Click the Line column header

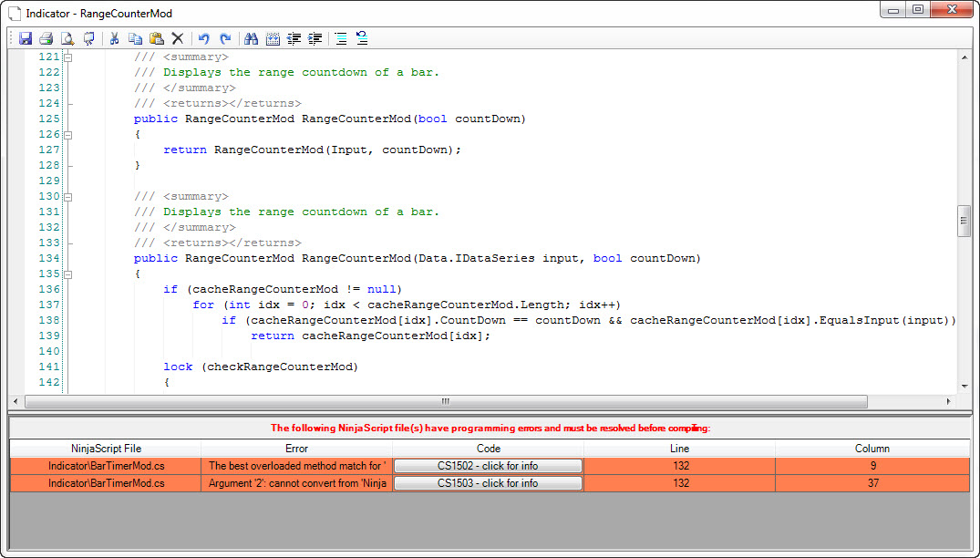pyautogui.click(x=679, y=449)
